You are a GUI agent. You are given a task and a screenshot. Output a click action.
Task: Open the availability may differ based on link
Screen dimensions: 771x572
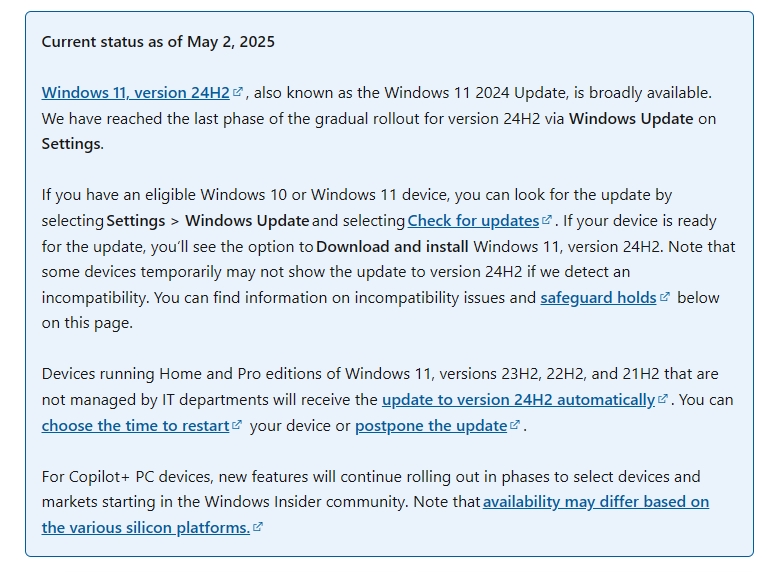click(596, 502)
